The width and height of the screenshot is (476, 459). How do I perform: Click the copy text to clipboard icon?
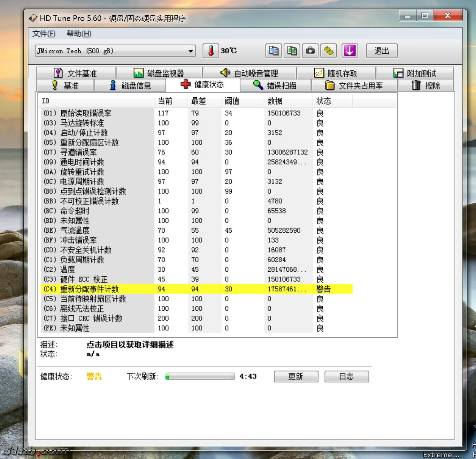coord(274,51)
